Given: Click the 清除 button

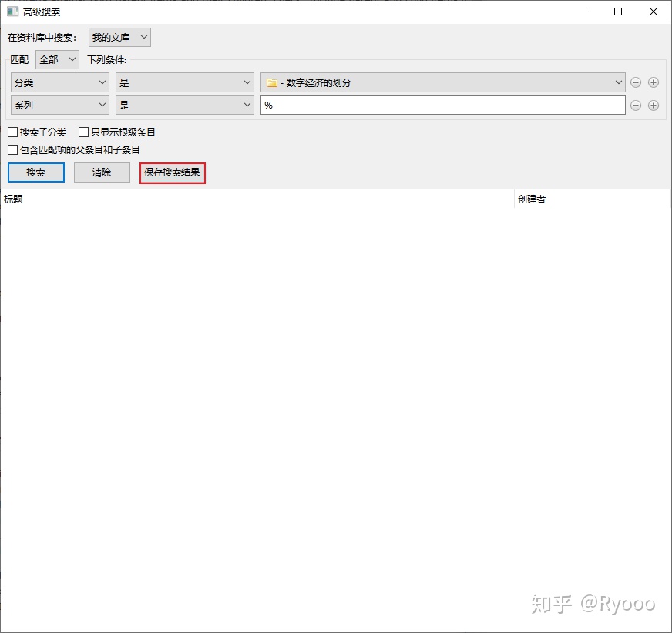Looking at the screenshot, I should click(x=102, y=172).
